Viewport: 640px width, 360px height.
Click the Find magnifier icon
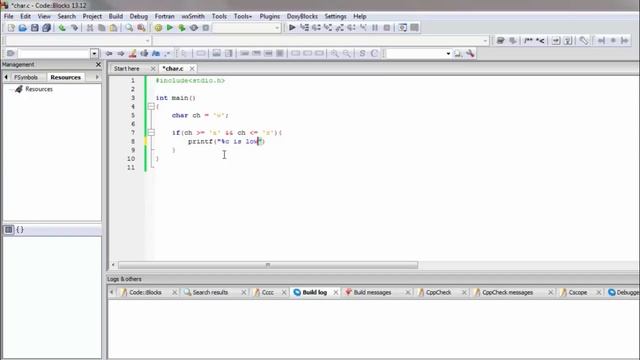pyautogui.click(x=129, y=28)
